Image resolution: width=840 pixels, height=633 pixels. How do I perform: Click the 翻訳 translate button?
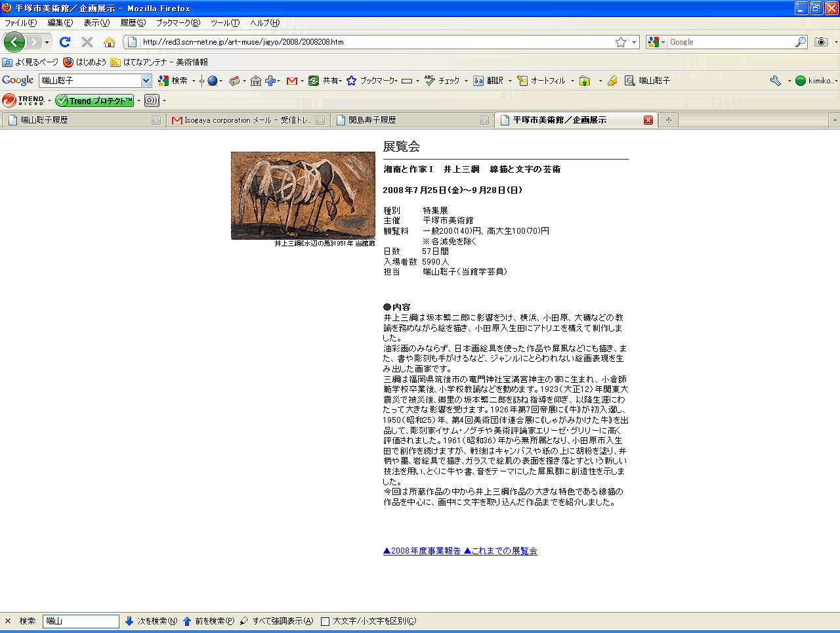[x=488, y=81]
